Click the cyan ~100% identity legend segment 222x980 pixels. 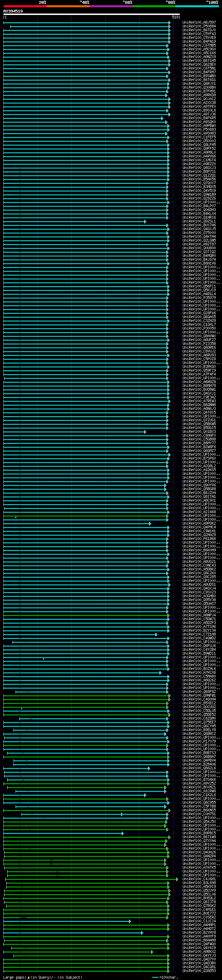coord(197,6)
